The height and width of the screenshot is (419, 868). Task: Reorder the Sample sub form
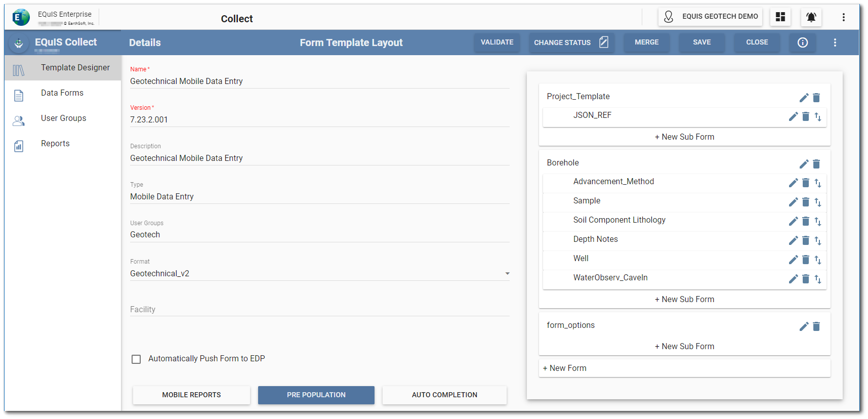coord(818,202)
